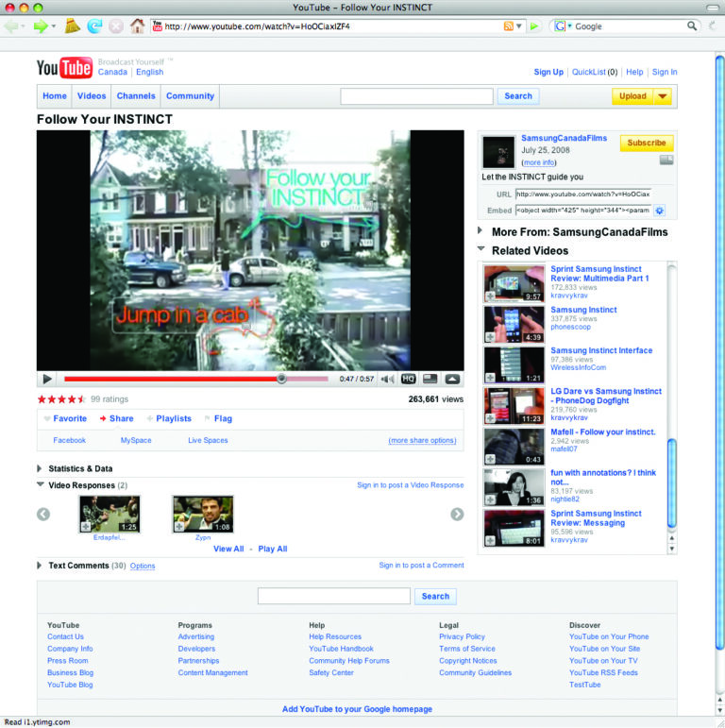This screenshot has height=728, width=725.
Task: Click the browser Home icon
Action: [x=137, y=26]
